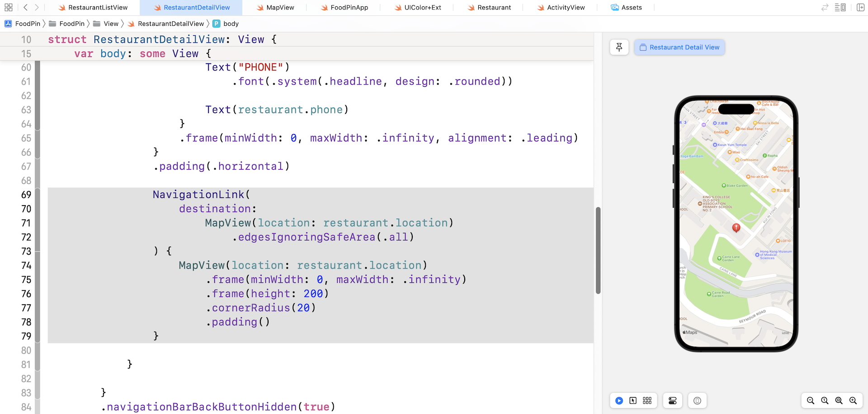Open preview Variants grid button
868x414 pixels.
tap(647, 400)
